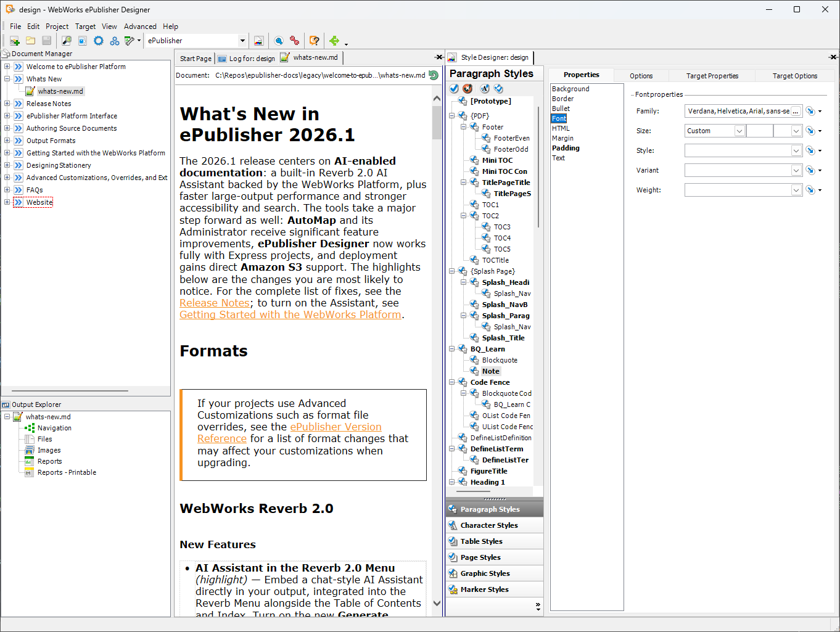Click the double checkmark icon under Paragraph Styles
Screen dimensions: 840x632
tap(499, 89)
